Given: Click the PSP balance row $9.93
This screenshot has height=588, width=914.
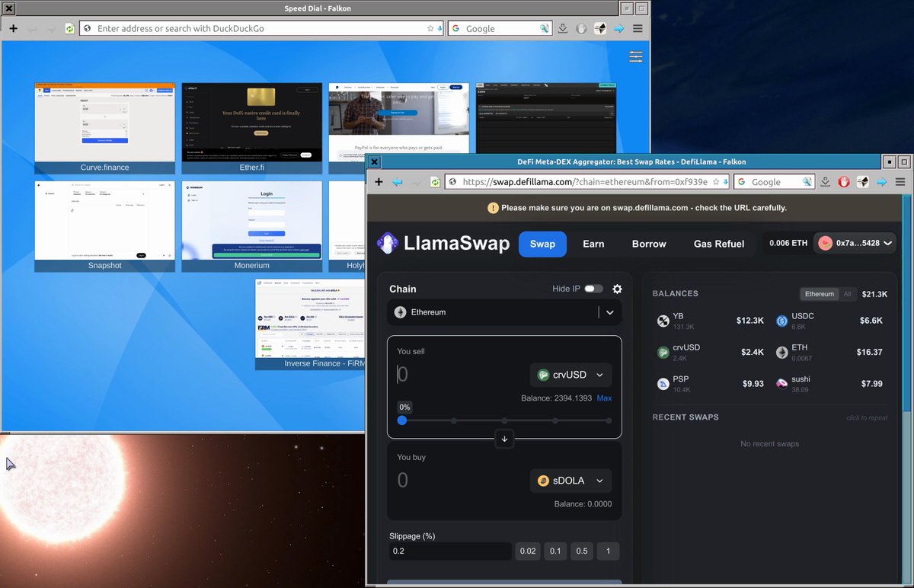Looking at the screenshot, I should tap(711, 383).
